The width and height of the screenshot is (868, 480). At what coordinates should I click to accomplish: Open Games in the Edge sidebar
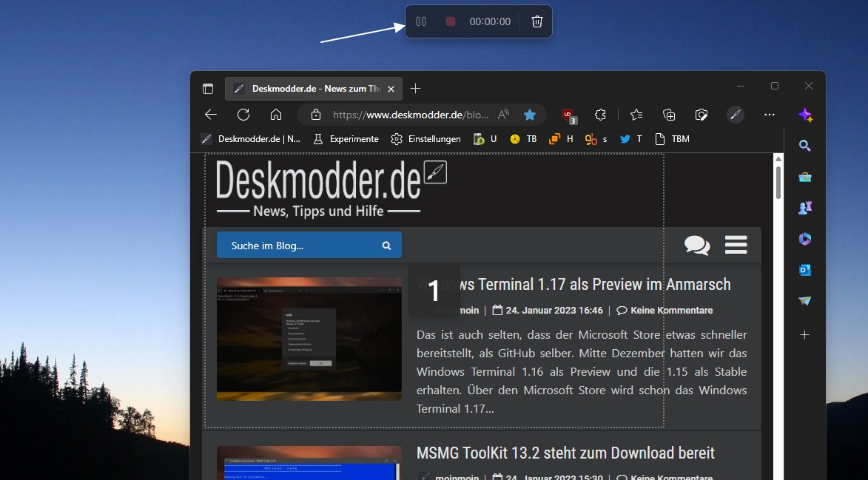click(805, 208)
